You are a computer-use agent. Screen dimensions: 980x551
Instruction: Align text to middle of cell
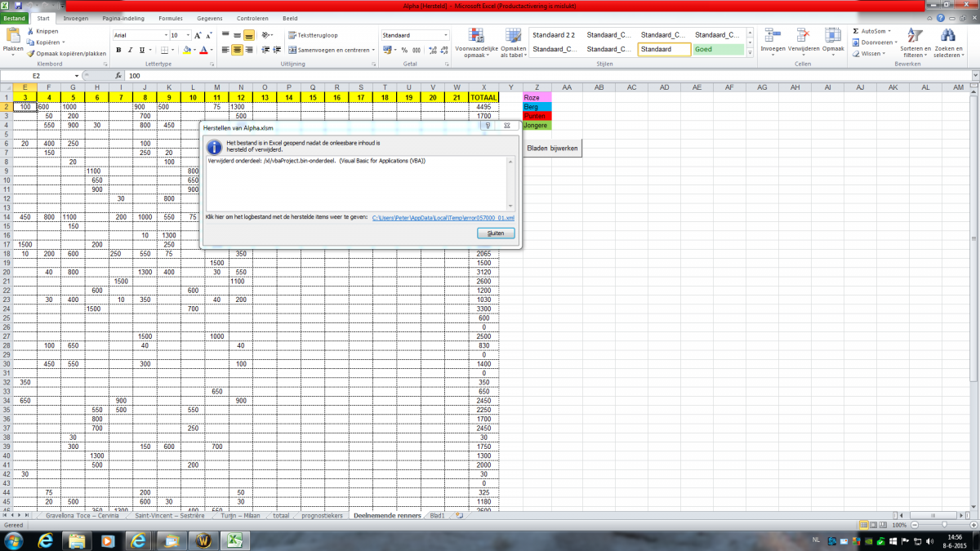click(237, 36)
